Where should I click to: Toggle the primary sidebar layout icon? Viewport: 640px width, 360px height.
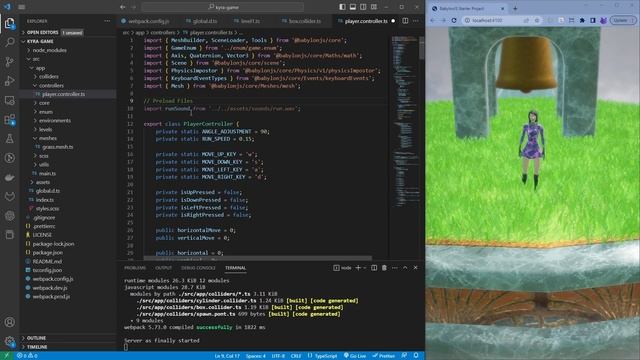342,7
